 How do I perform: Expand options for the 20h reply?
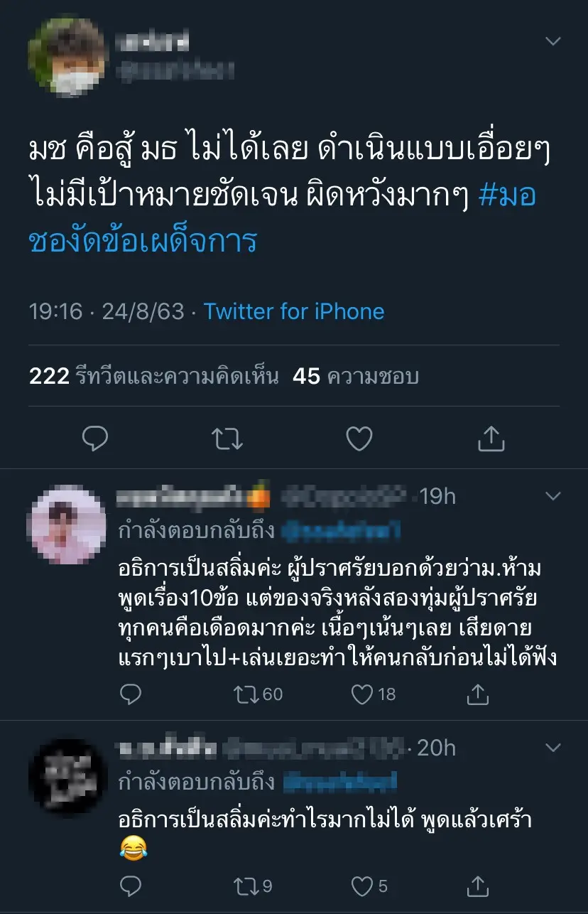[552, 747]
